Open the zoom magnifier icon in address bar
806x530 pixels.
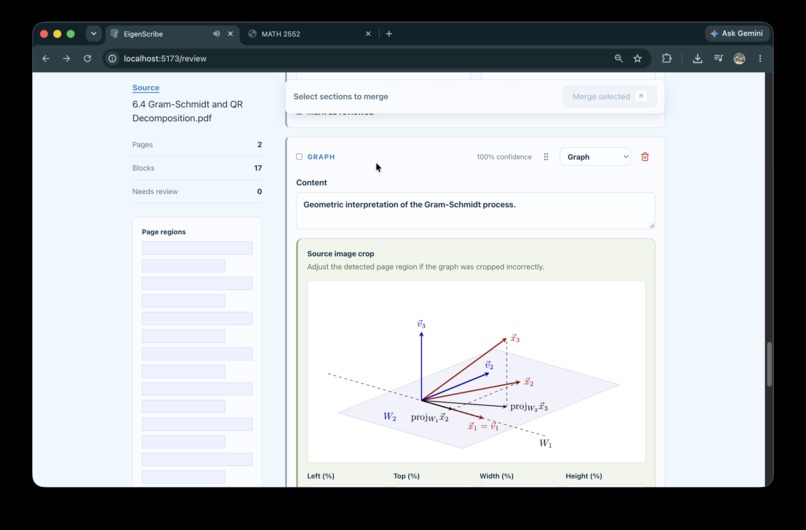(x=618, y=59)
